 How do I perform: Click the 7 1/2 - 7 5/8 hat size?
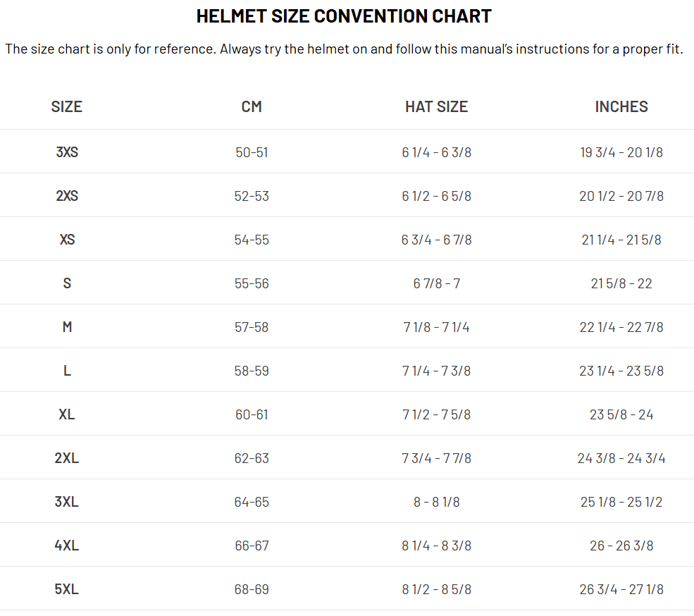click(x=436, y=414)
